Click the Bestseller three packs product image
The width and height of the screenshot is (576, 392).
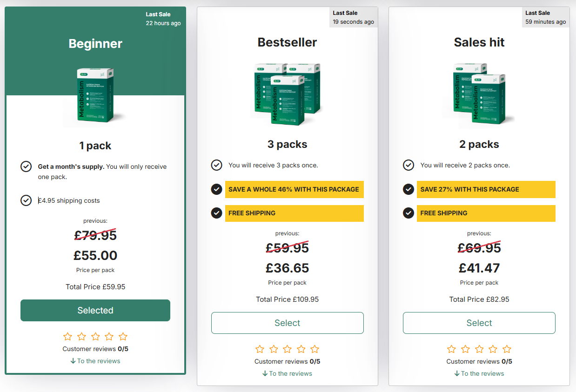(288, 93)
